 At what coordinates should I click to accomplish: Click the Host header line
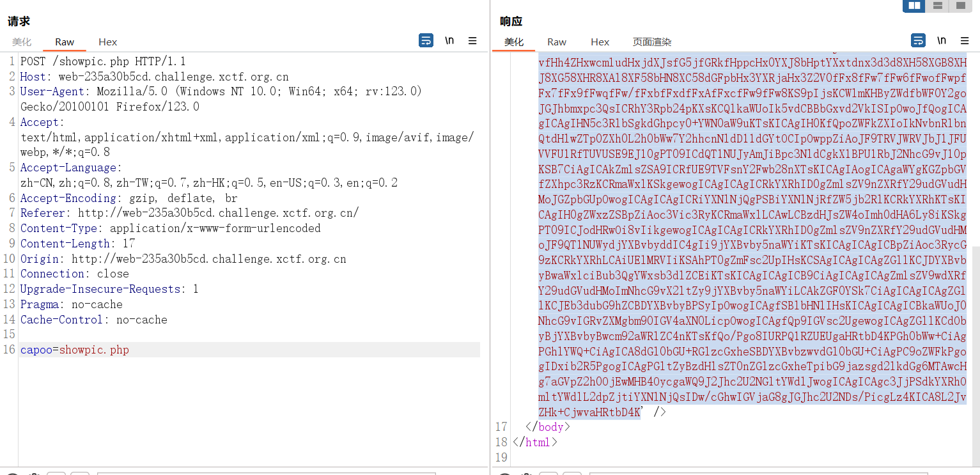coord(154,77)
